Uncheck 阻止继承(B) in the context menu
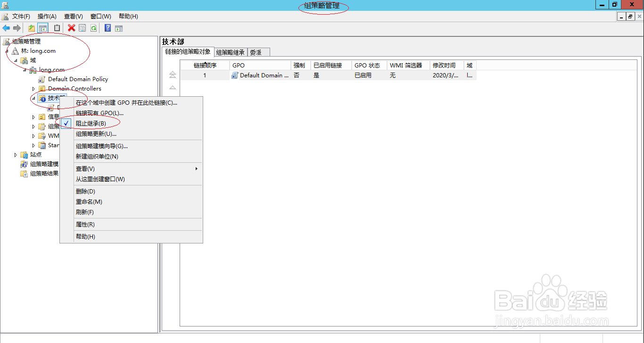644x343 pixels. pos(90,123)
